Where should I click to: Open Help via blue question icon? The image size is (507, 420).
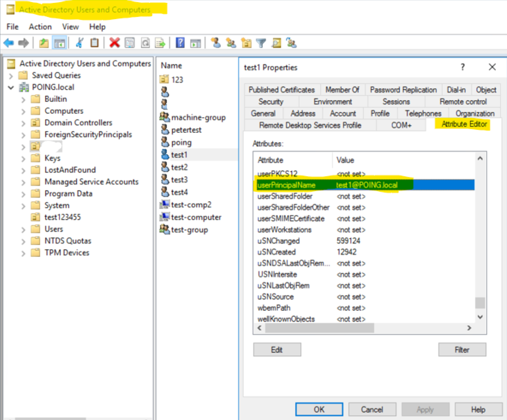pos(180,43)
